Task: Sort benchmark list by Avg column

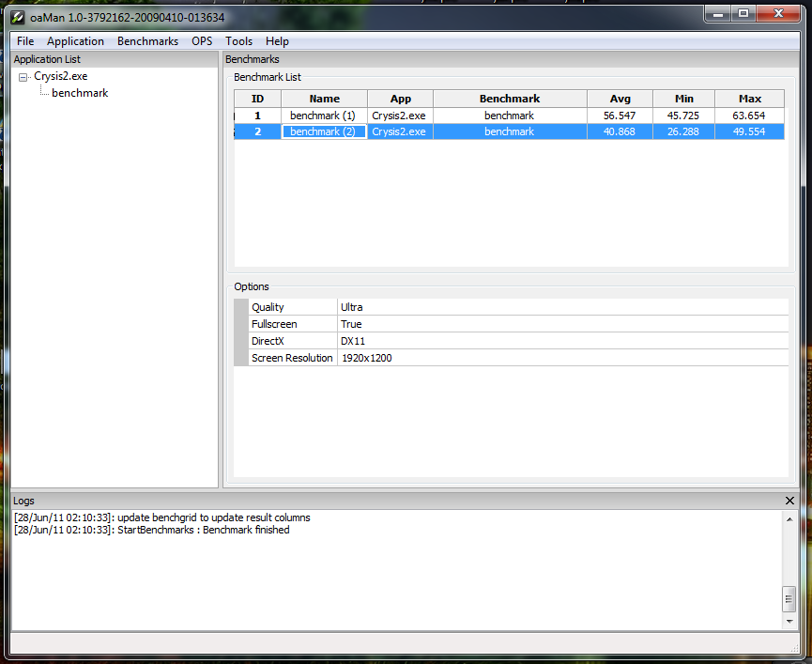Action: point(620,99)
